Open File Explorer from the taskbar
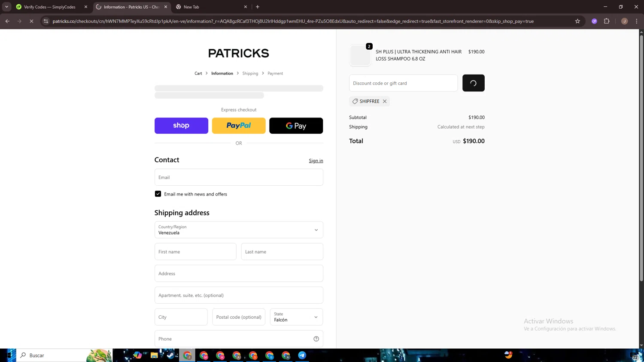This screenshot has height=362, width=644. (154, 355)
